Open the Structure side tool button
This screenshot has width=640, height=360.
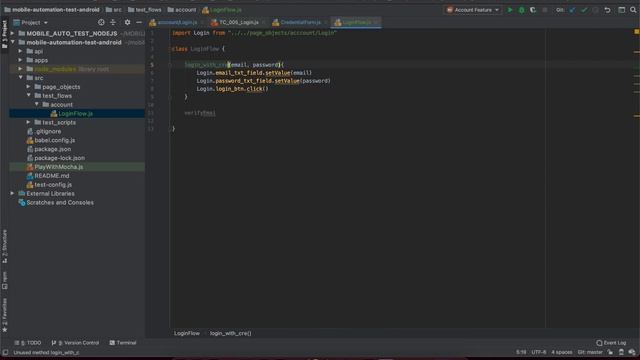[x=4, y=246]
